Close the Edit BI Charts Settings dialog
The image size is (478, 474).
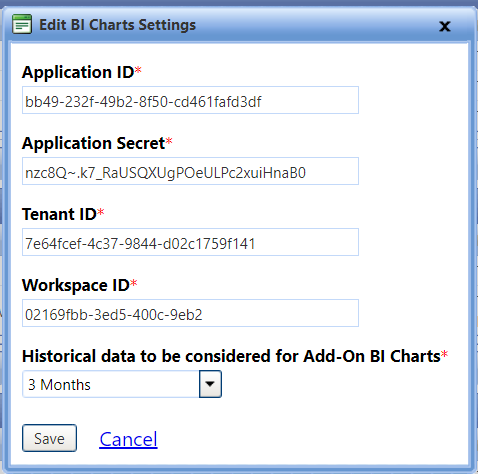[445, 26]
